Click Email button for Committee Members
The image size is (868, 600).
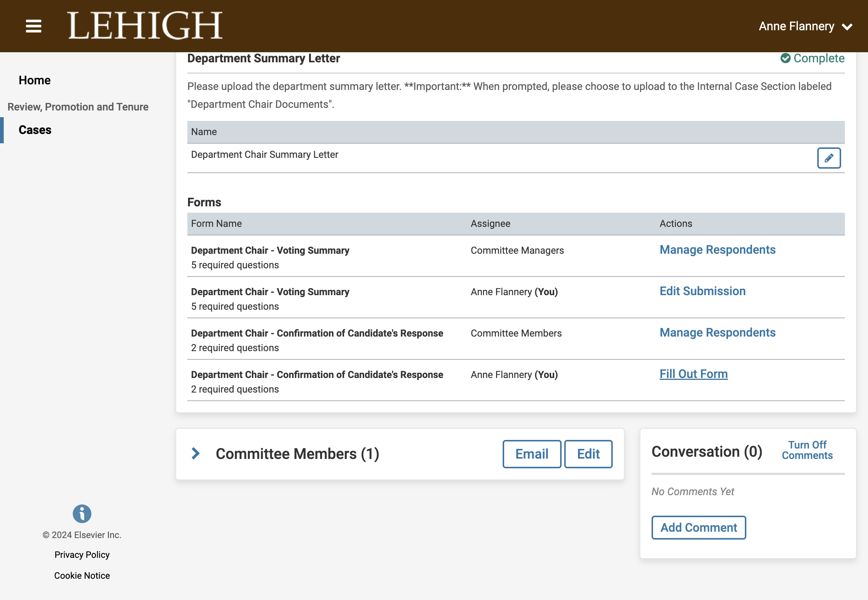531,454
